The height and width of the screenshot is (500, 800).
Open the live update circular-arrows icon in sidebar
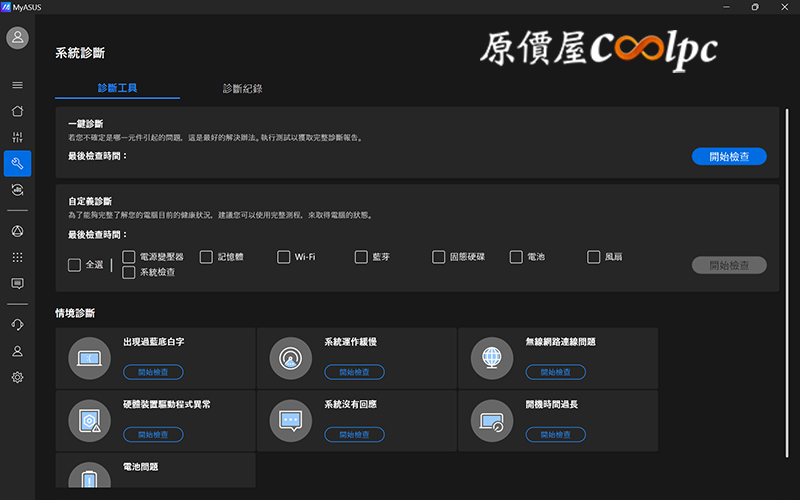pyautogui.click(x=17, y=190)
